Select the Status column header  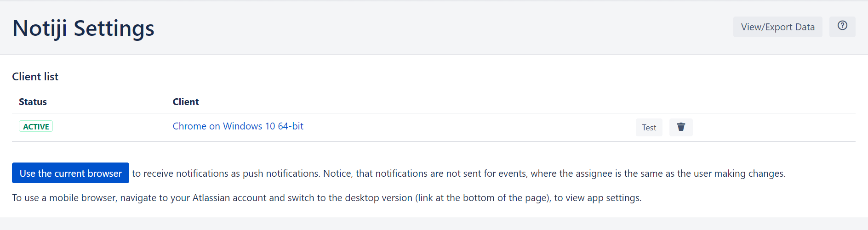click(x=33, y=102)
